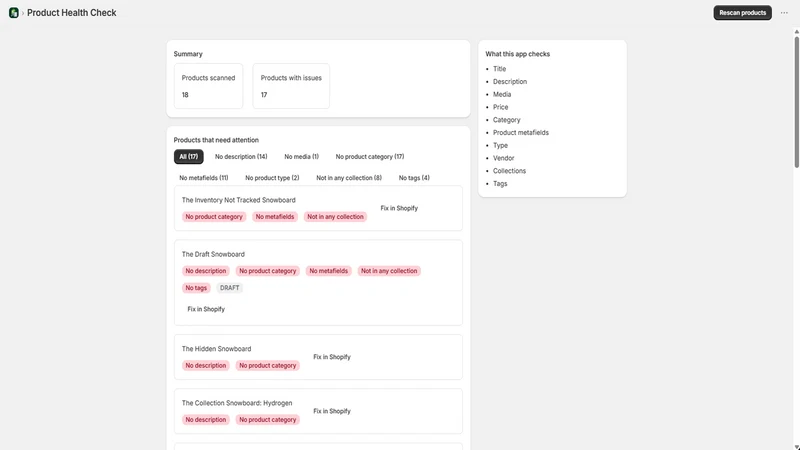Screen dimensions: 800x450
Task: Filter by No product category (17)
Action: pos(370,157)
